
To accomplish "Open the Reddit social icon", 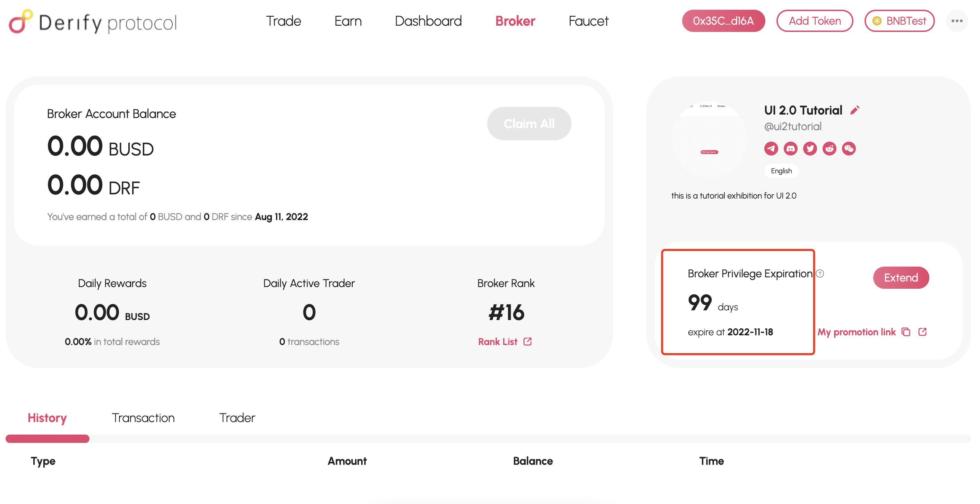I will [x=829, y=149].
